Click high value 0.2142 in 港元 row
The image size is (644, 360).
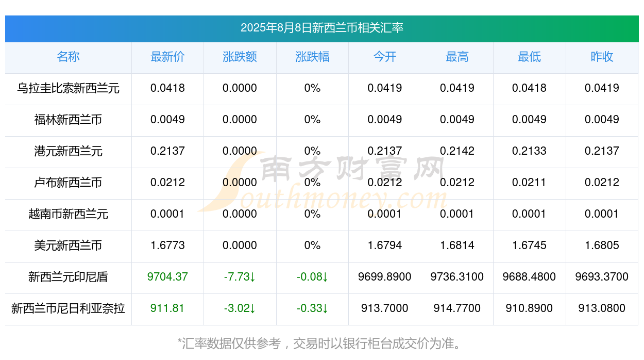coord(457,151)
